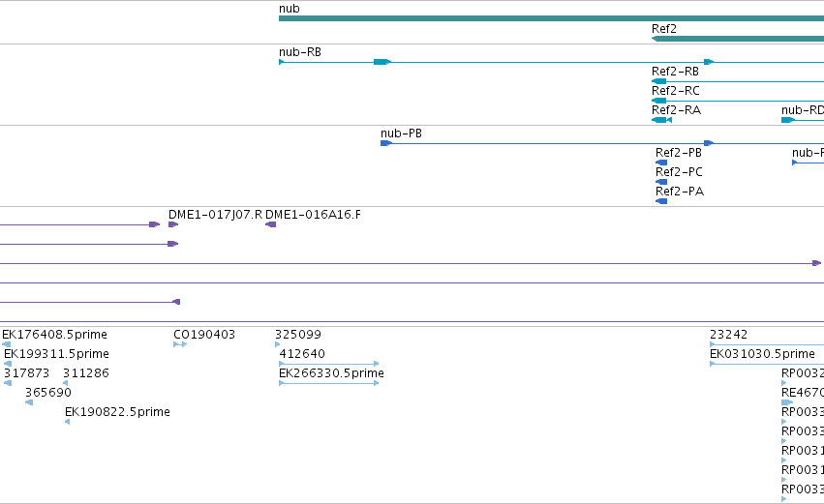Select the nub gene label
Image resolution: width=824 pixels, height=504 pixels.
pos(290,9)
